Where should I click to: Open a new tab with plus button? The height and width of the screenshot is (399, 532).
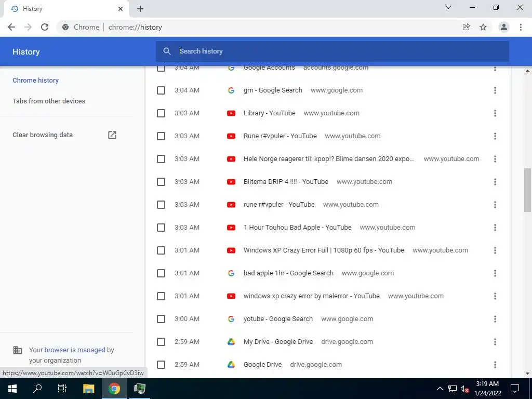pyautogui.click(x=140, y=9)
